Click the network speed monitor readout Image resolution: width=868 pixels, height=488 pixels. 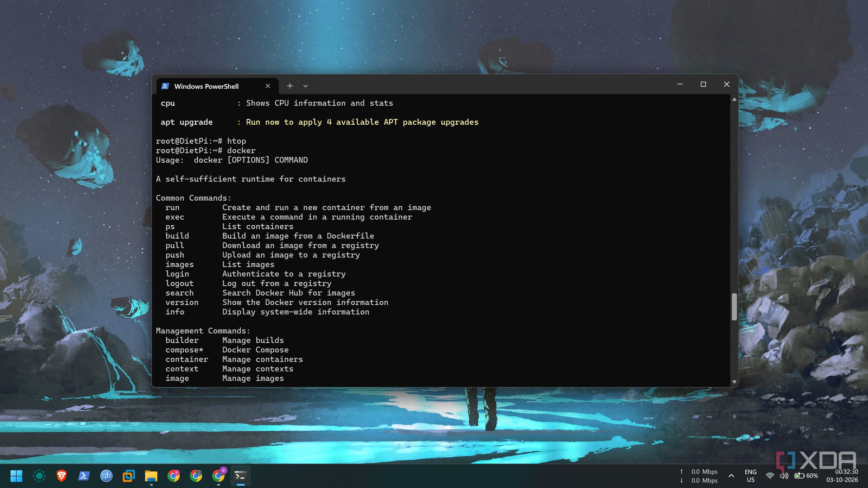click(698, 476)
